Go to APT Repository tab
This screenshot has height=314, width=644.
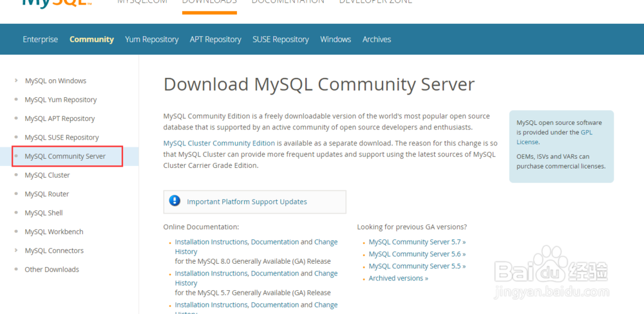(215, 39)
